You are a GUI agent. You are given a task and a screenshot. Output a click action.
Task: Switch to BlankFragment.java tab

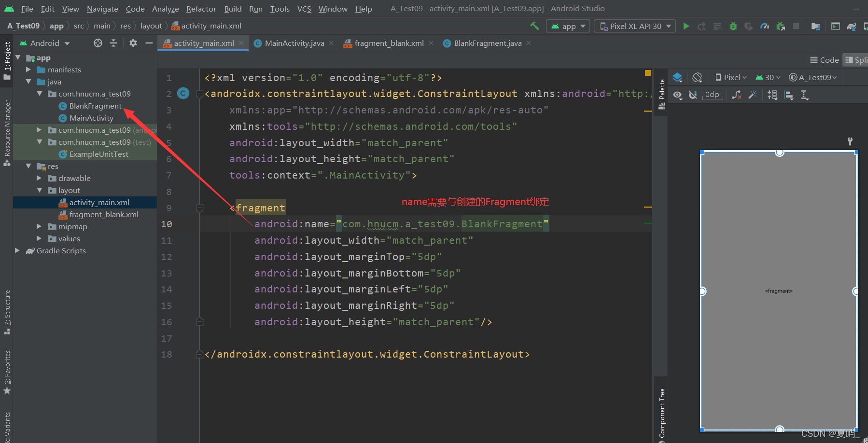click(487, 43)
